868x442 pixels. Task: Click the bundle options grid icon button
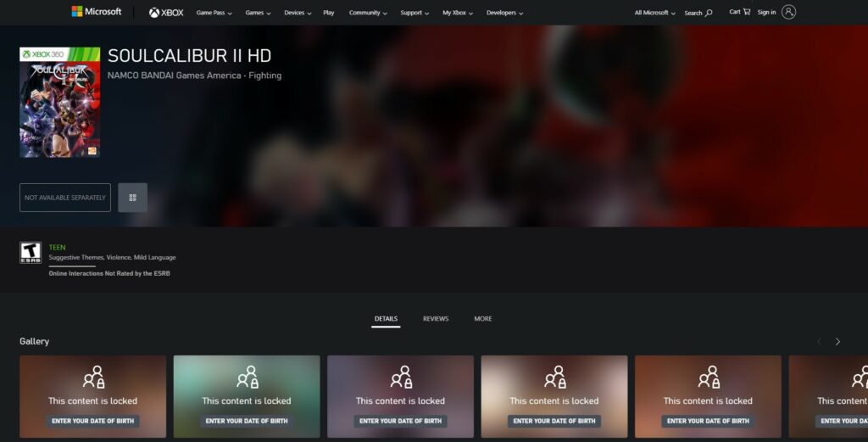point(133,198)
